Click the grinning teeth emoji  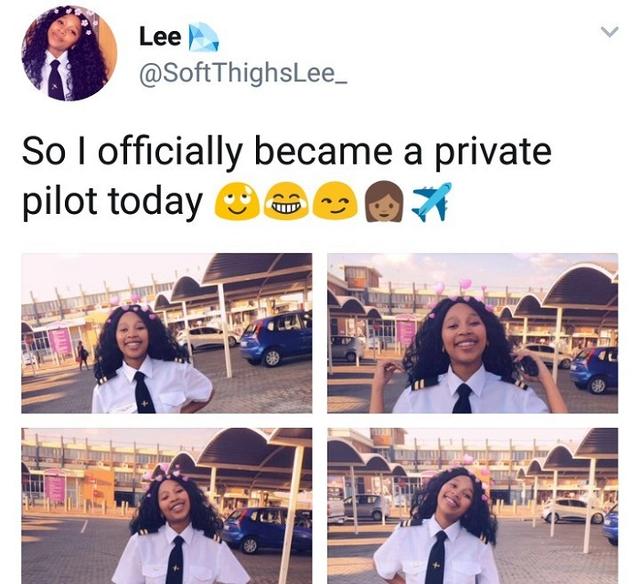pos(287,202)
